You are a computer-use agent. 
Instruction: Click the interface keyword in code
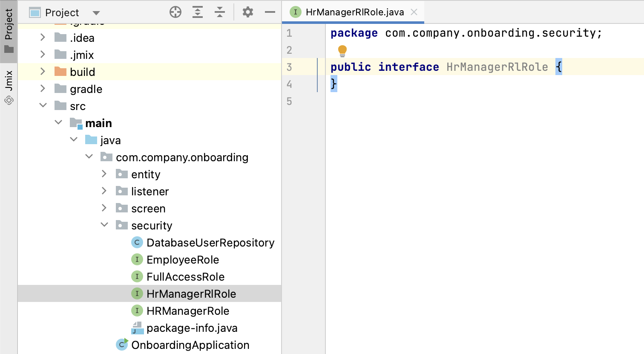coord(408,67)
